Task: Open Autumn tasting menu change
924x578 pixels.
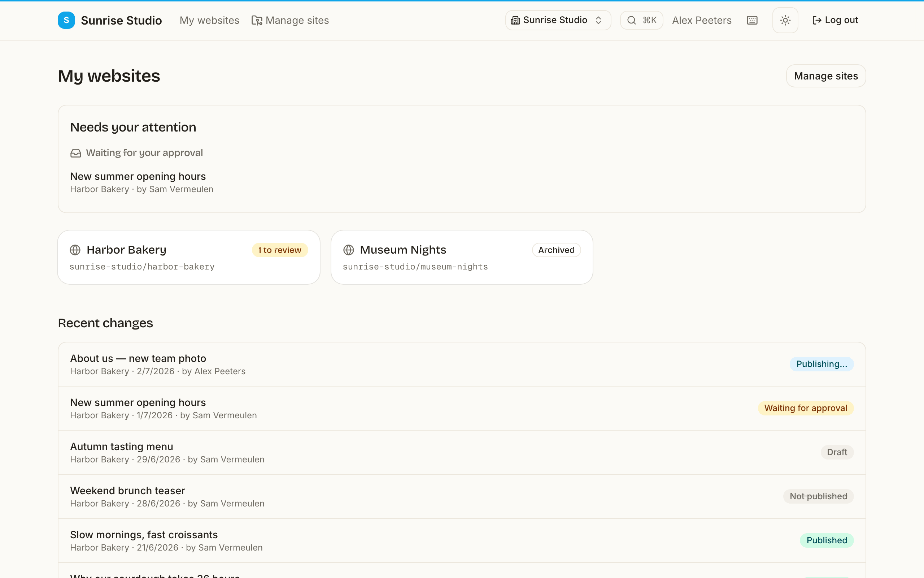Action: pyautogui.click(x=462, y=452)
